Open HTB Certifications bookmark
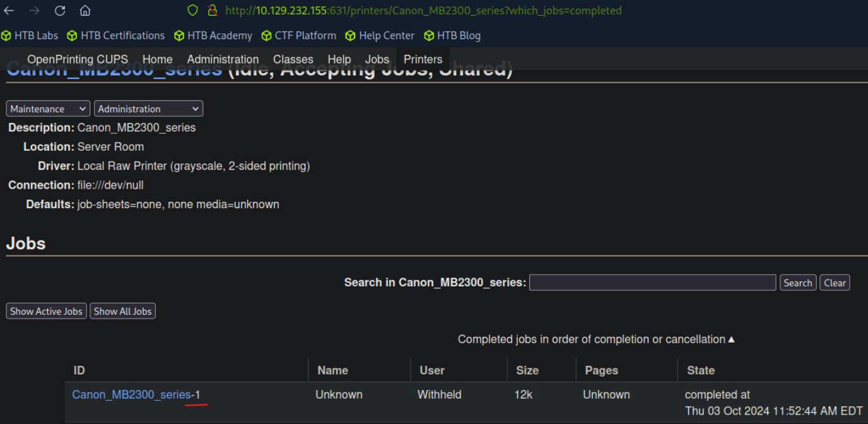This screenshot has width=868, height=424. click(x=116, y=35)
